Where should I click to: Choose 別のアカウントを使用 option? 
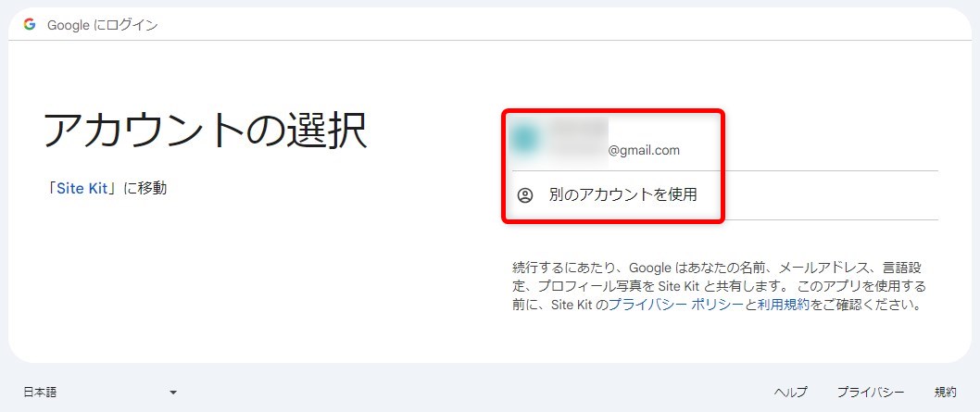622,195
